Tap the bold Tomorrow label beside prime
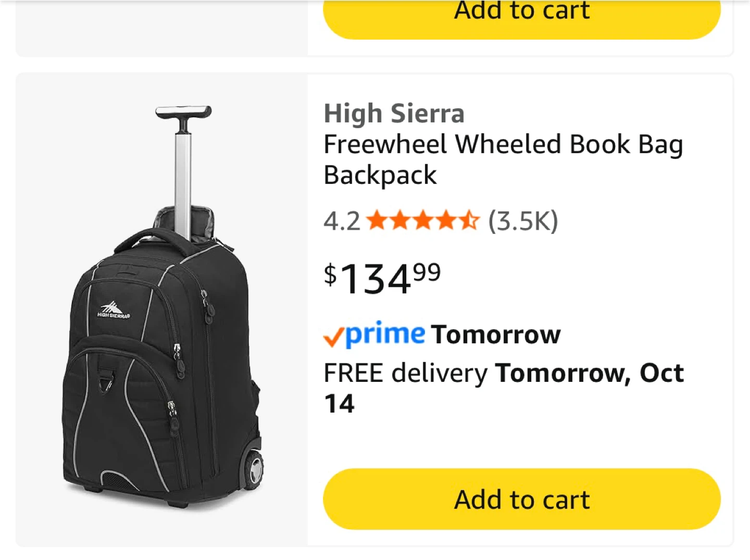 click(x=496, y=334)
